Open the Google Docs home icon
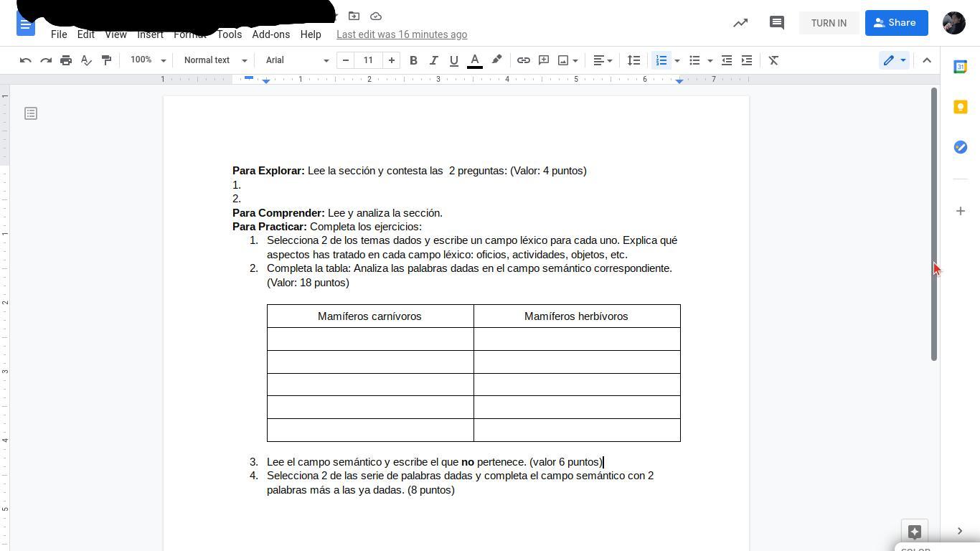The width and height of the screenshot is (980, 551). pyautogui.click(x=26, y=24)
